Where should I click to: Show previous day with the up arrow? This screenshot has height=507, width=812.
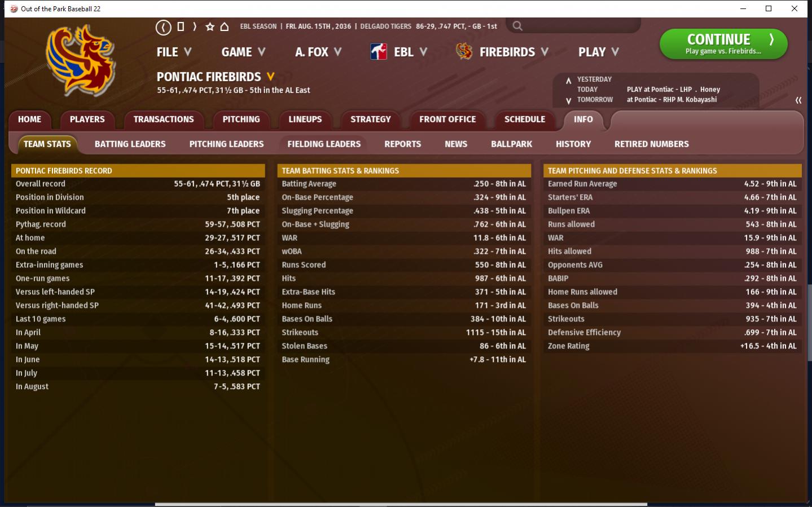pyautogui.click(x=568, y=81)
